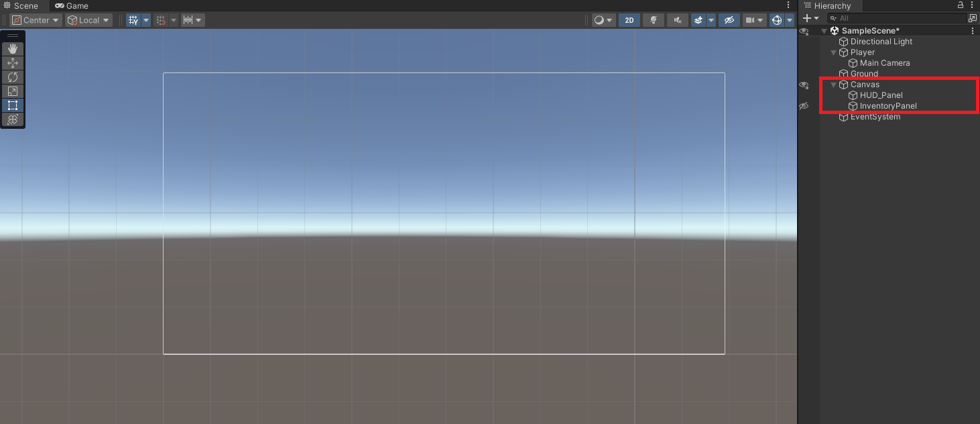The image size is (980, 424).
Task: Open Hierarchy panel more options menu
Action: click(x=972, y=5)
